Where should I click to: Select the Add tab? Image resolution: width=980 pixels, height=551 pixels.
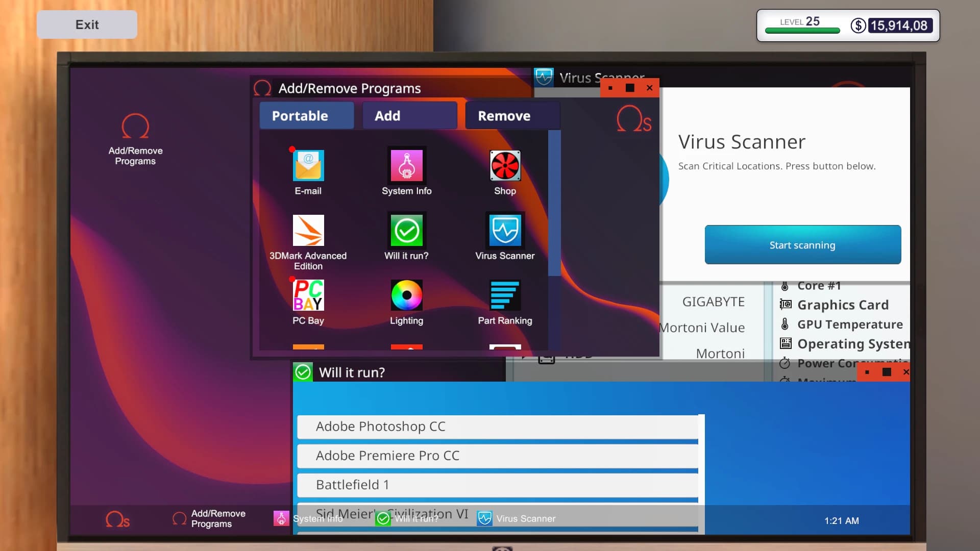(x=410, y=116)
